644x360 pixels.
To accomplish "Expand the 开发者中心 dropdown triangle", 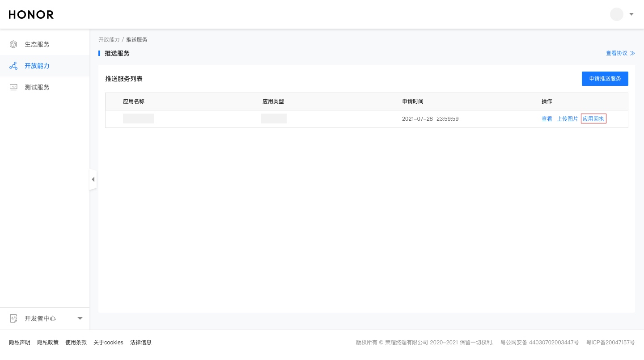I will coord(80,318).
